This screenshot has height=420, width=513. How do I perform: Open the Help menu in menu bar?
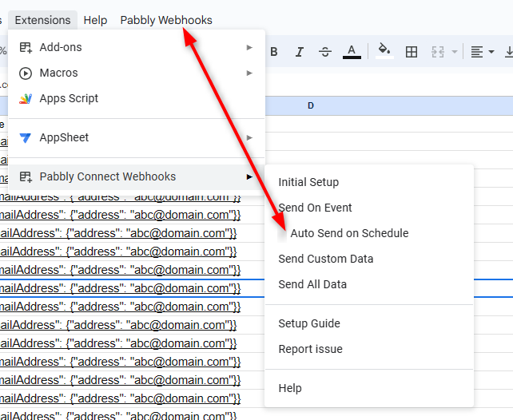(95, 20)
